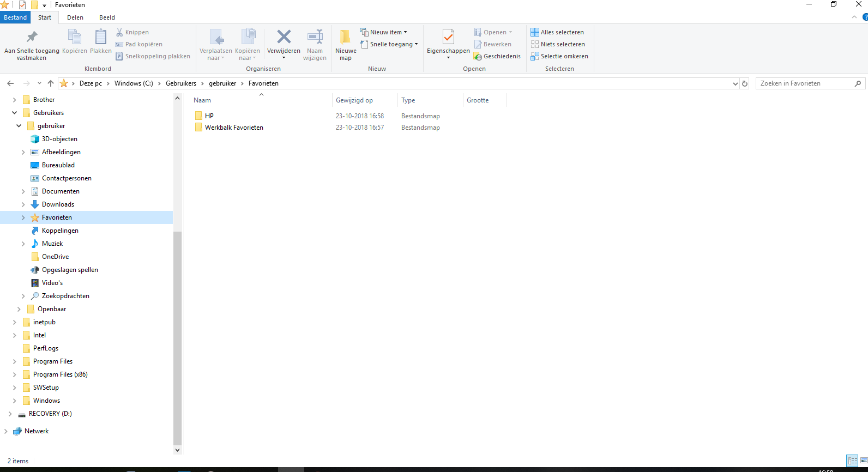Click Naam wijzigen rename icon

[x=315, y=37]
